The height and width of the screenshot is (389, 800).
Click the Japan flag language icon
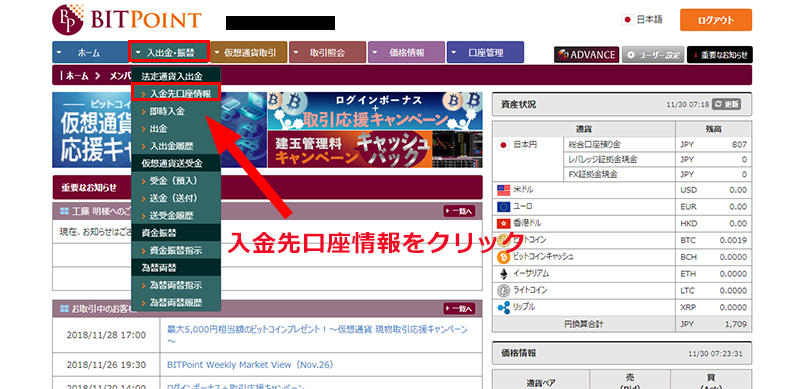coord(627,20)
